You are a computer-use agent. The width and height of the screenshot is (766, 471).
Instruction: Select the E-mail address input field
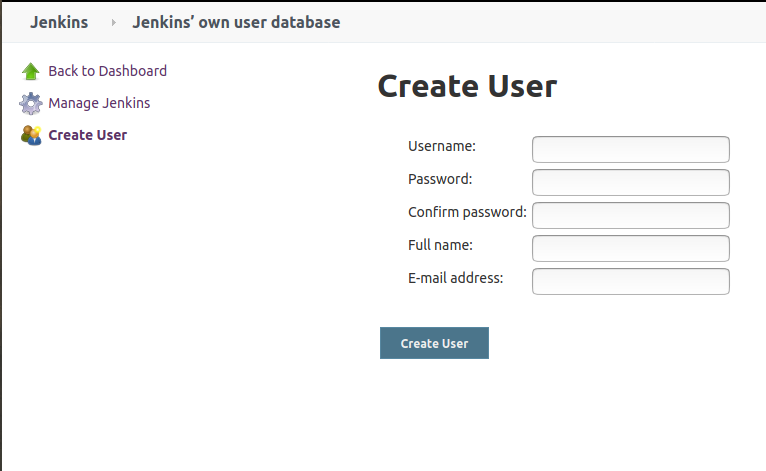click(630, 281)
